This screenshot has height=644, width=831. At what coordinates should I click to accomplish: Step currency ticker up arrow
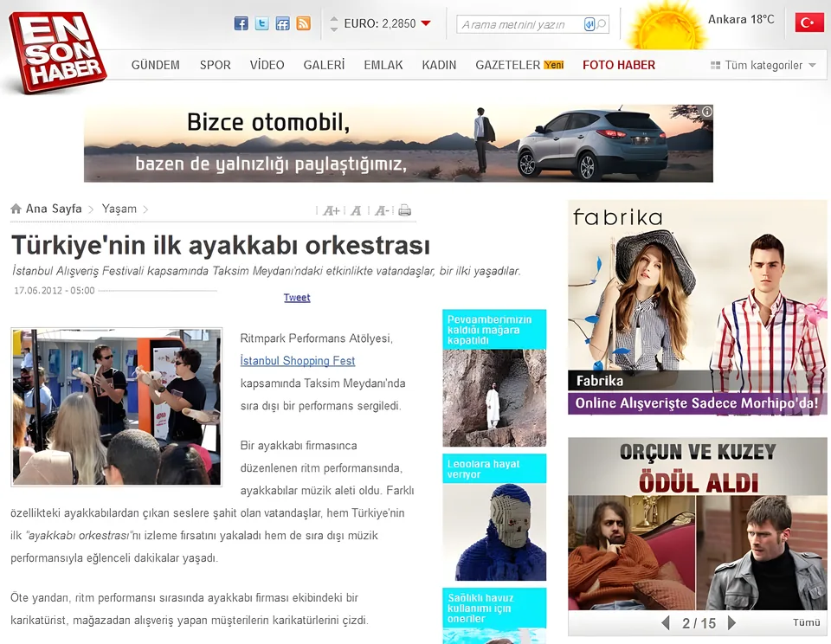point(334,19)
